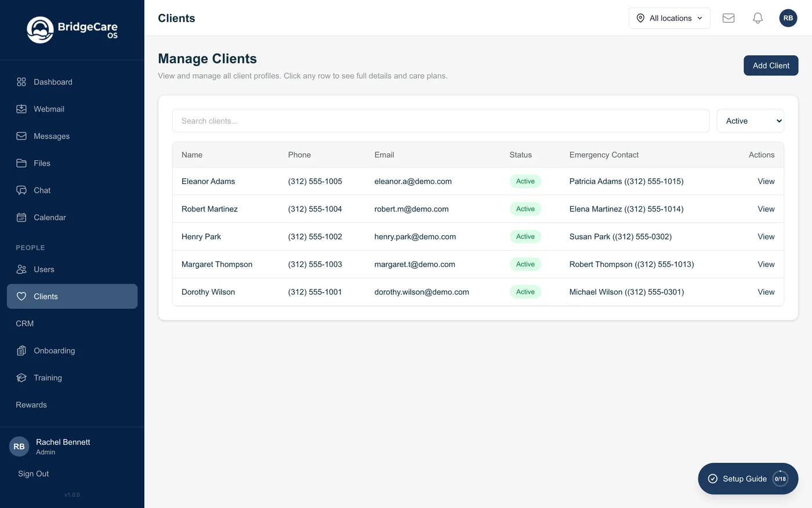Image resolution: width=812 pixels, height=508 pixels.
Task: Click the Phone column header
Action: (x=299, y=155)
